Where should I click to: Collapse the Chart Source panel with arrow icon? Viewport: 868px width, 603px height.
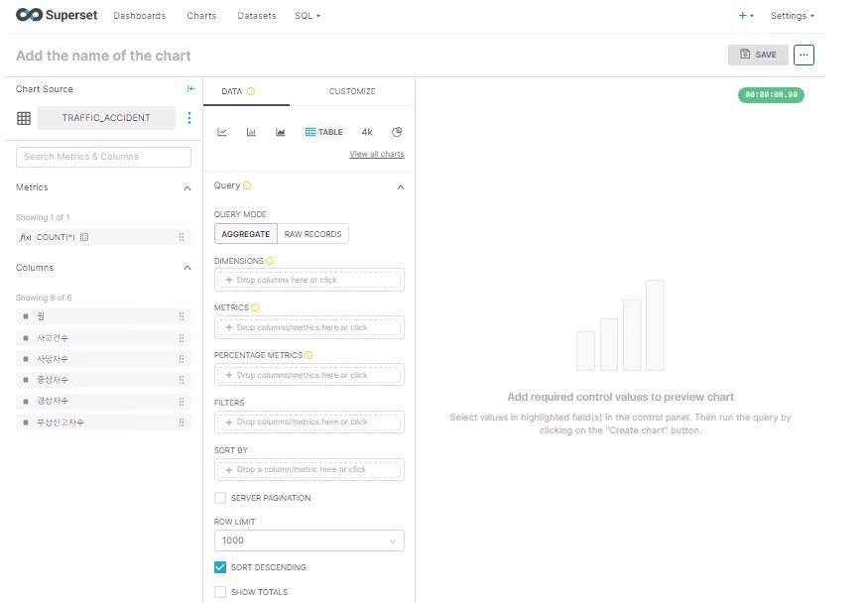[191, 89]
